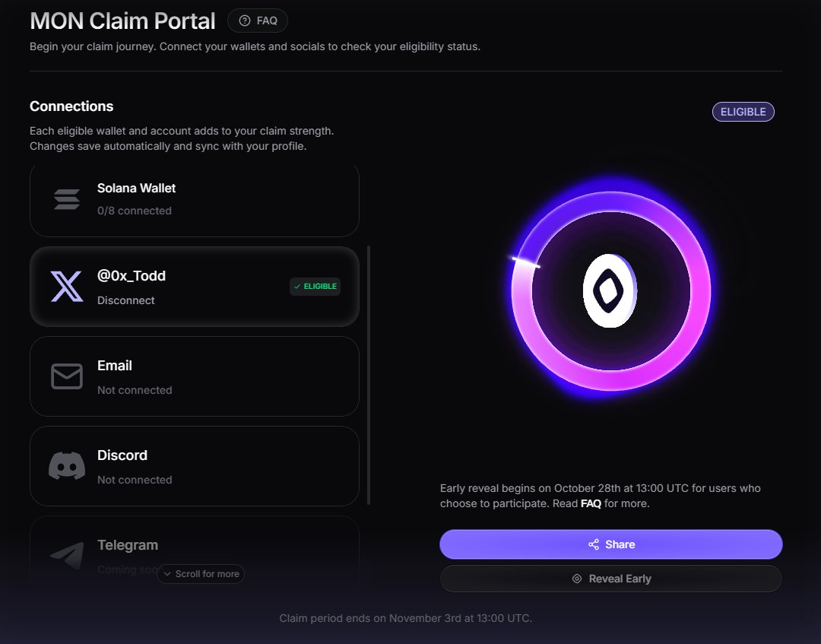
Task: Click the MON token logo in ring
Action: point(610,291)
